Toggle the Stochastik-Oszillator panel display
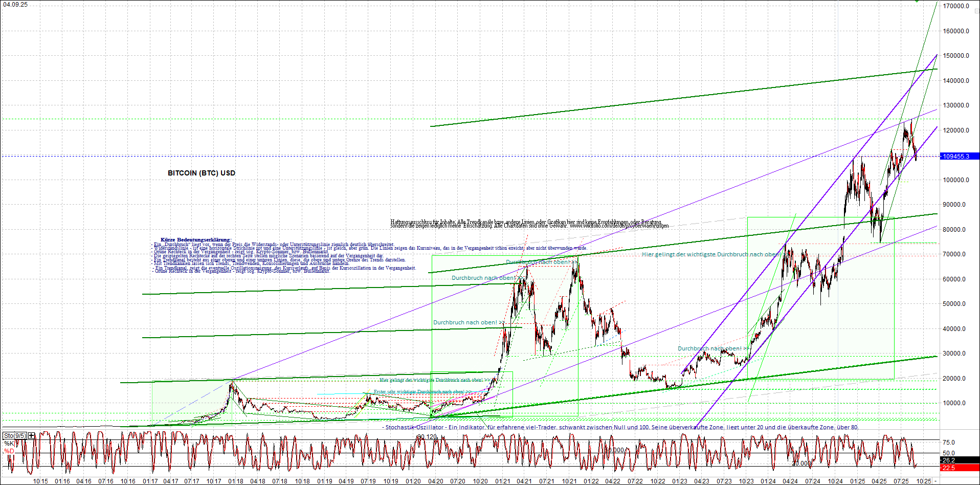This screenshot has height=485, width=980. pyautogui.click(x=15, y=435)
